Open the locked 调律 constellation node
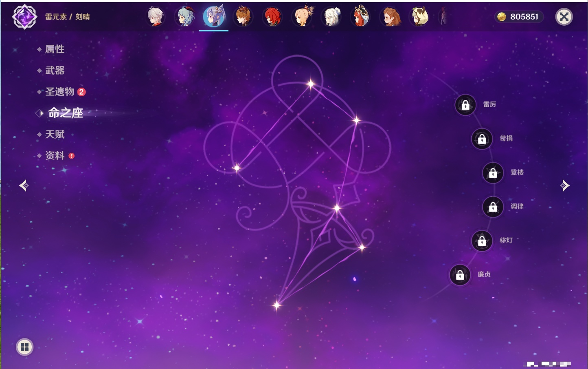Screen dimensions: 588x369 click(x=493, y=207)
